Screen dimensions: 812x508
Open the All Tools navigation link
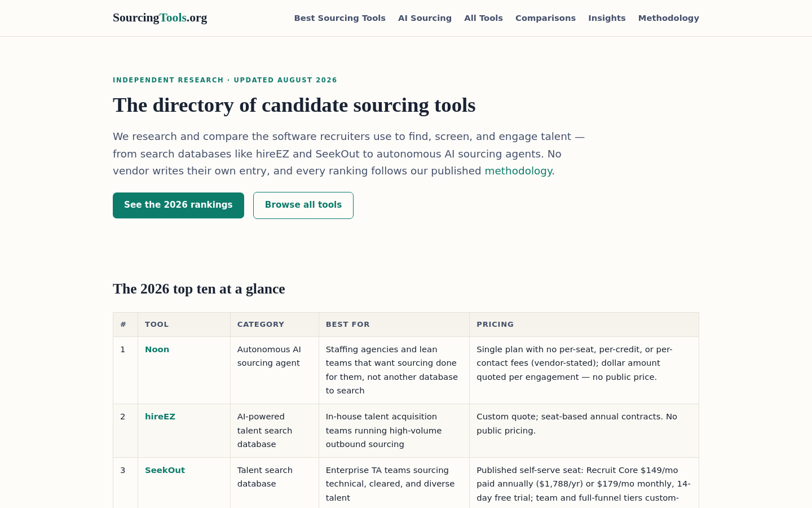483,18
